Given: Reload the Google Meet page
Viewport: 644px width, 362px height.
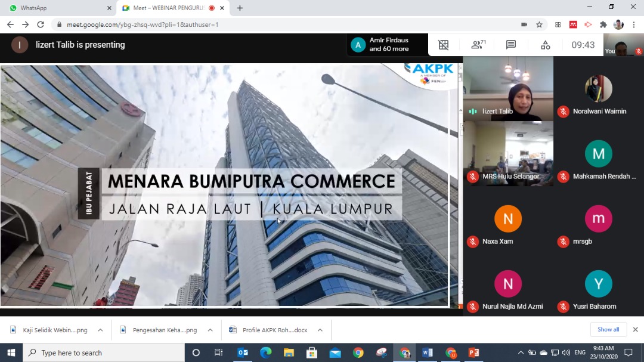Looking at the screenshot, I should click(41, 24).
